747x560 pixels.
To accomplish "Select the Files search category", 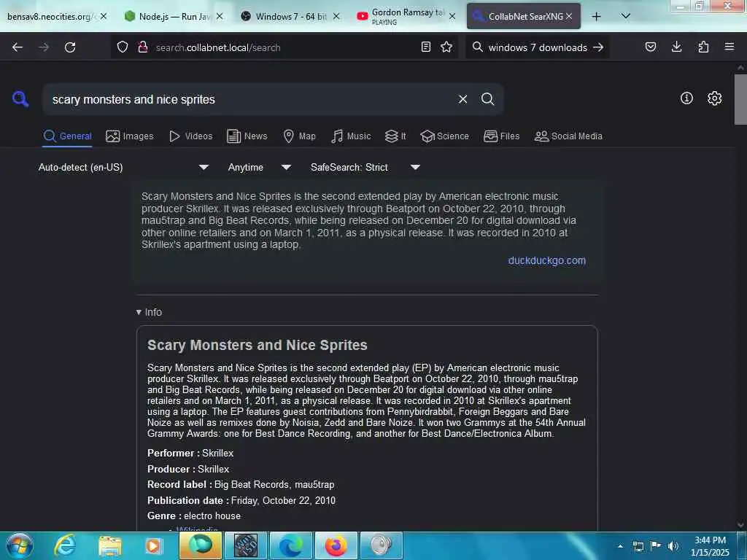I will (501, 136).
